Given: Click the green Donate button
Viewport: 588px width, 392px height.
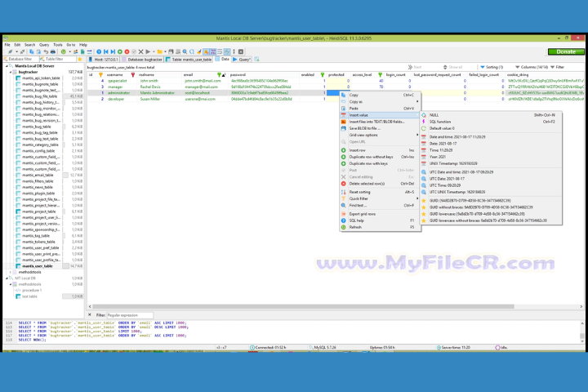Looking at the screenshot, I should (x=565, y=51).
